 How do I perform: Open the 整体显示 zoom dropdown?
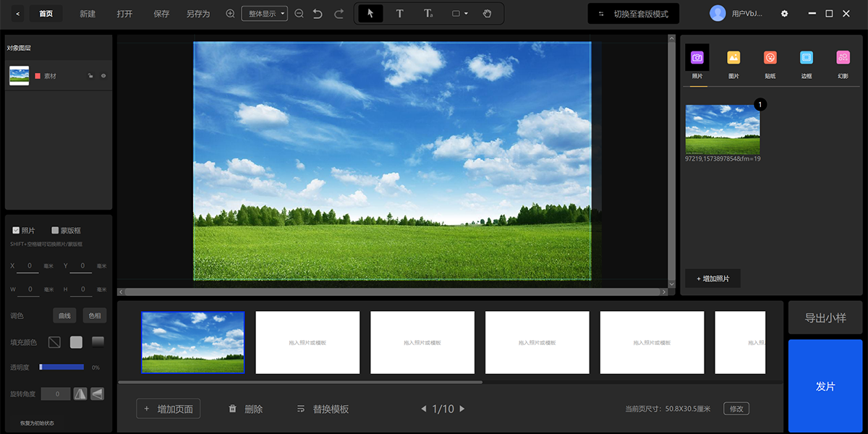tap(264, 14)
